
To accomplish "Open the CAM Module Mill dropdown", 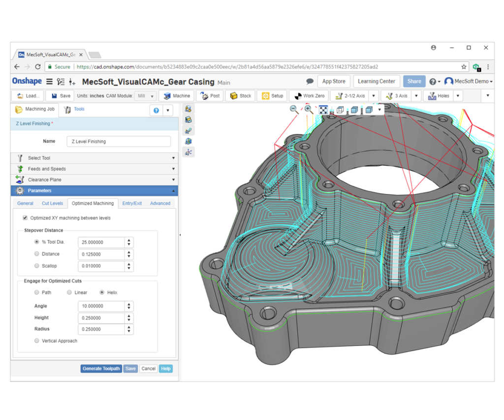I will [146, 96].
